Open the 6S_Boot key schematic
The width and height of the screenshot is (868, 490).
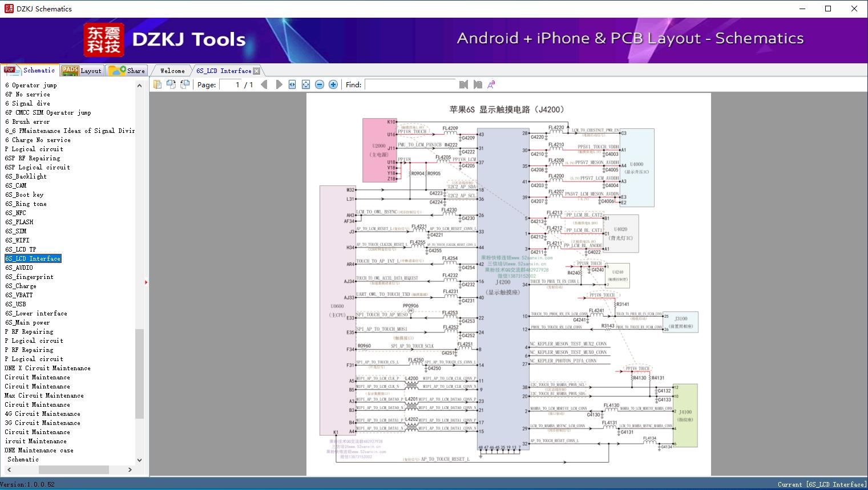coord(25,195)
